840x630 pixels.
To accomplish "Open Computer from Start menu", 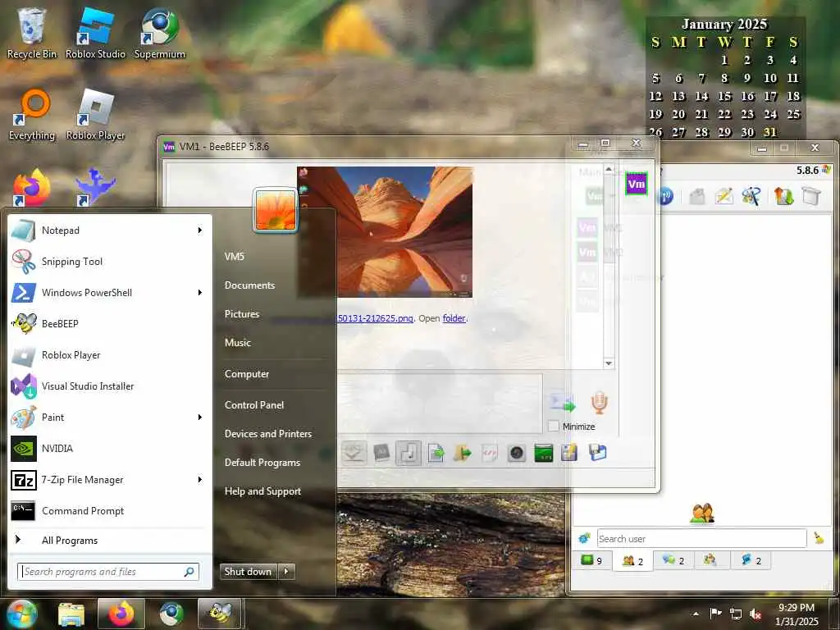I will click(246, 374).
